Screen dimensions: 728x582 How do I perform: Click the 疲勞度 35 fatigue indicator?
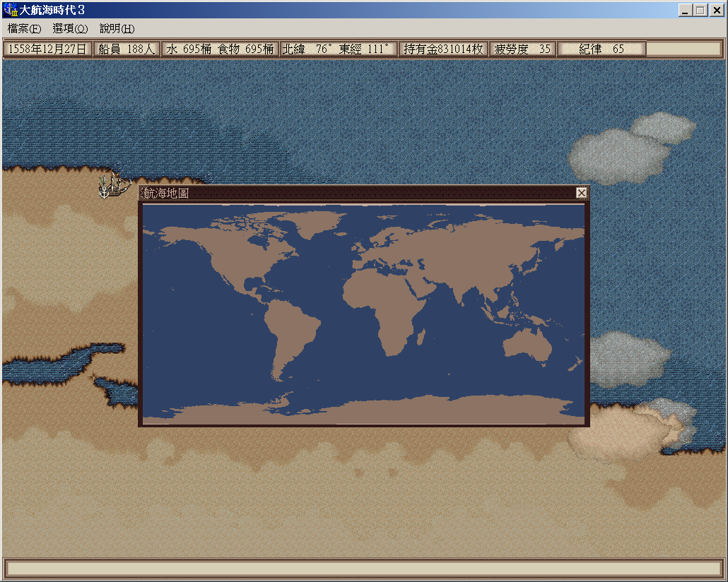click(x=522, y=49)
